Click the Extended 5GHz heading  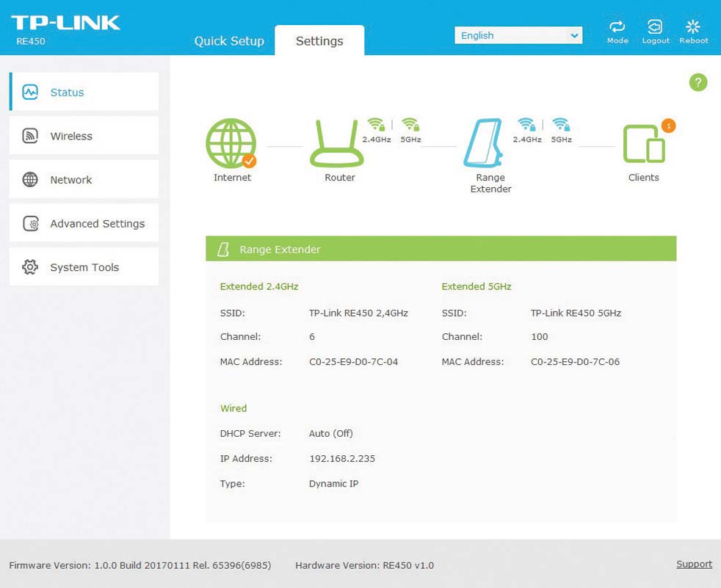coord(477,286)
